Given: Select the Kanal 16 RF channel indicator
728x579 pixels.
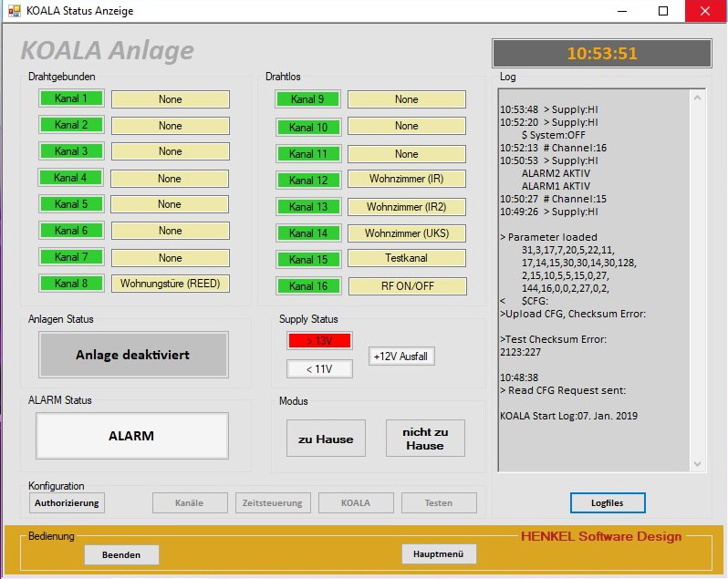Looking at the screenshot, I should click(308, 286).
